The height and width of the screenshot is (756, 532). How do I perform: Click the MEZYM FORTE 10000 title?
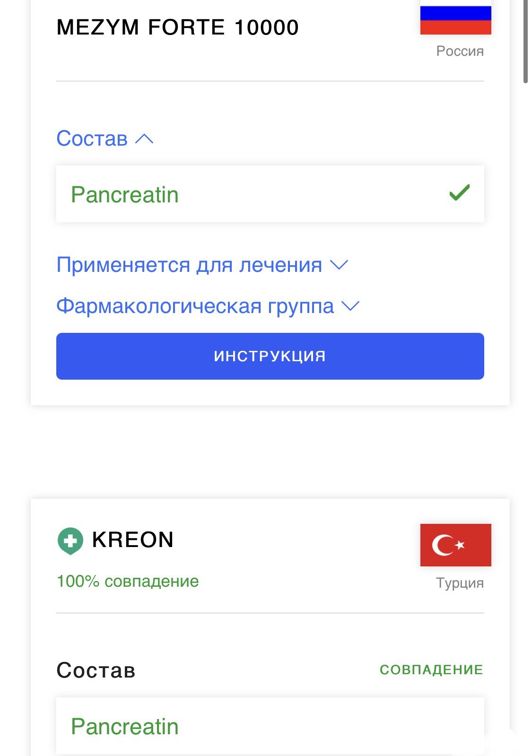[x=177, y=27]
